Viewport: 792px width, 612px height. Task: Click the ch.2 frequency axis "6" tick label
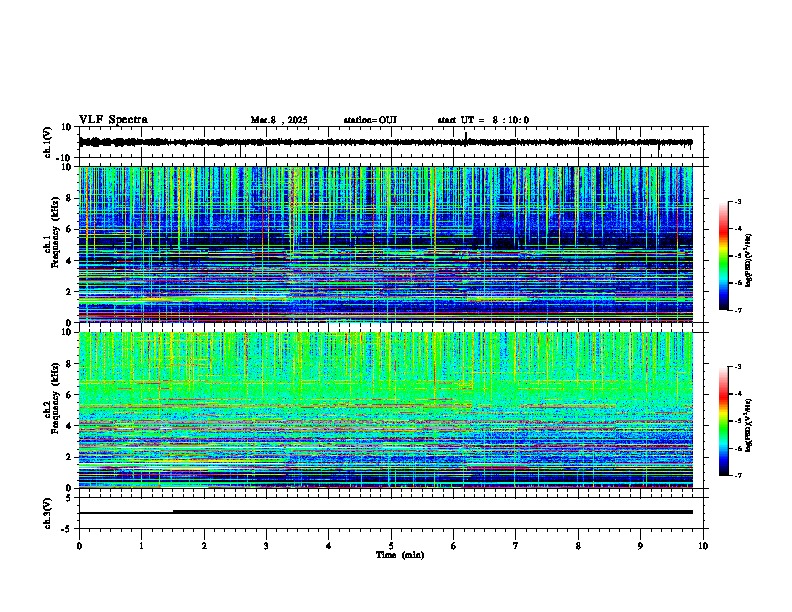tap(69, 395)
